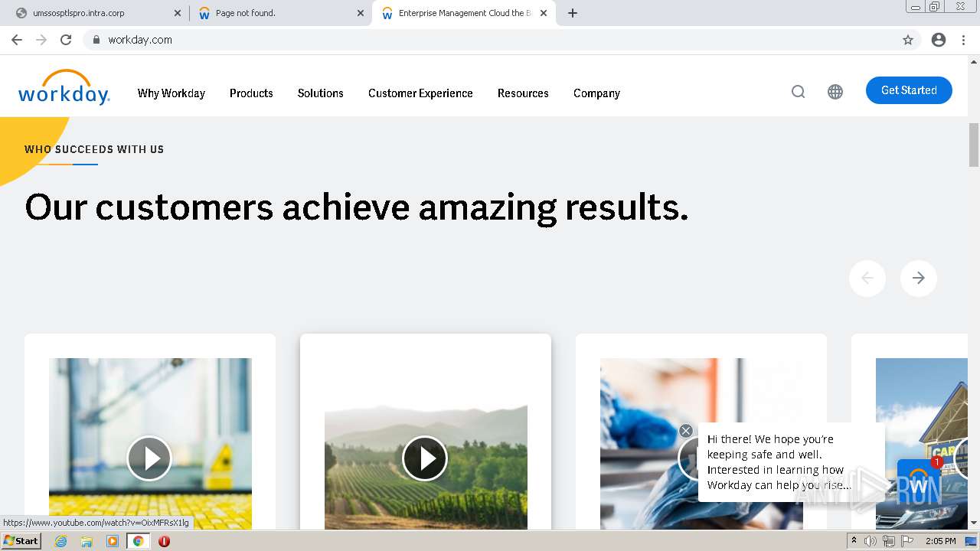The width and height of the screenshot is (980, 551).
Task: Open a new tab with plus button
Action: tap(573, 13)
